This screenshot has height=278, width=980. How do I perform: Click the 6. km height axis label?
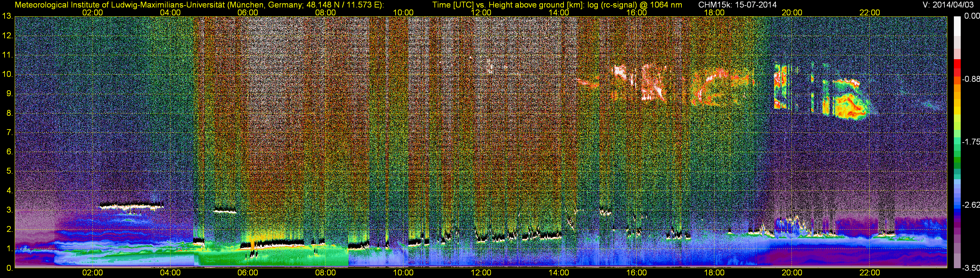coord(9,152)
